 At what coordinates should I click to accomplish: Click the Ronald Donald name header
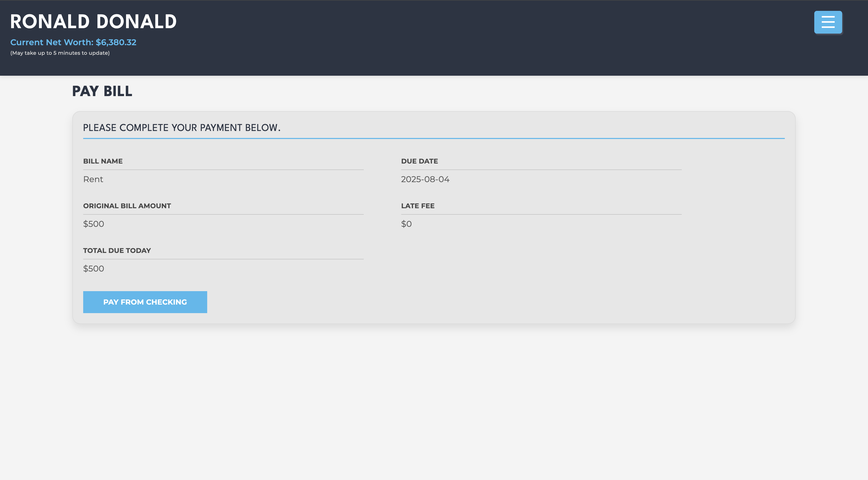[x=93, y=22]
